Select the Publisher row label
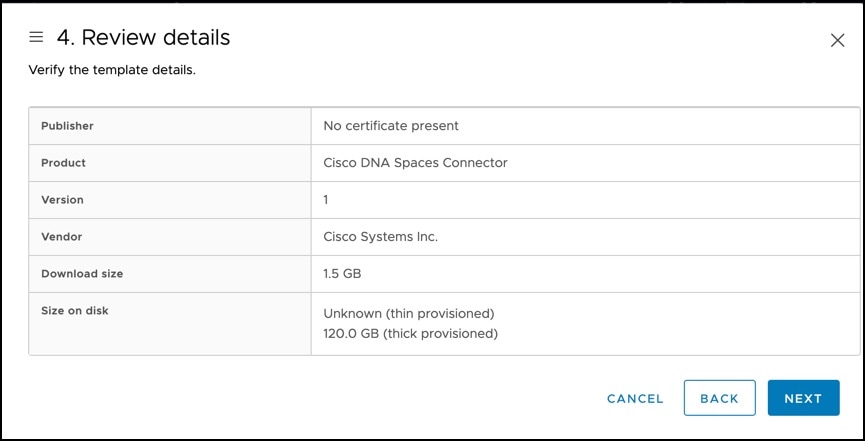 coord(67,126)
